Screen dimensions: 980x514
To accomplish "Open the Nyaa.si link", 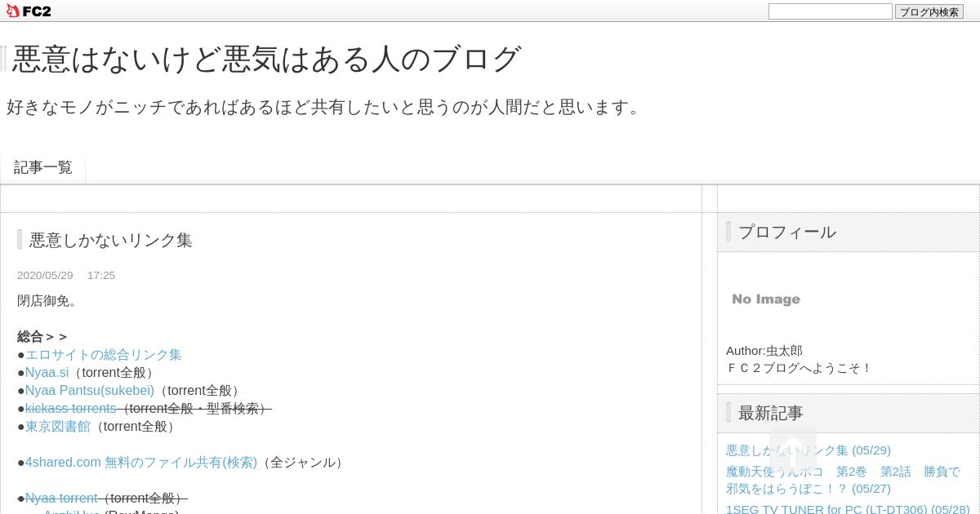I will coord(47,373).
